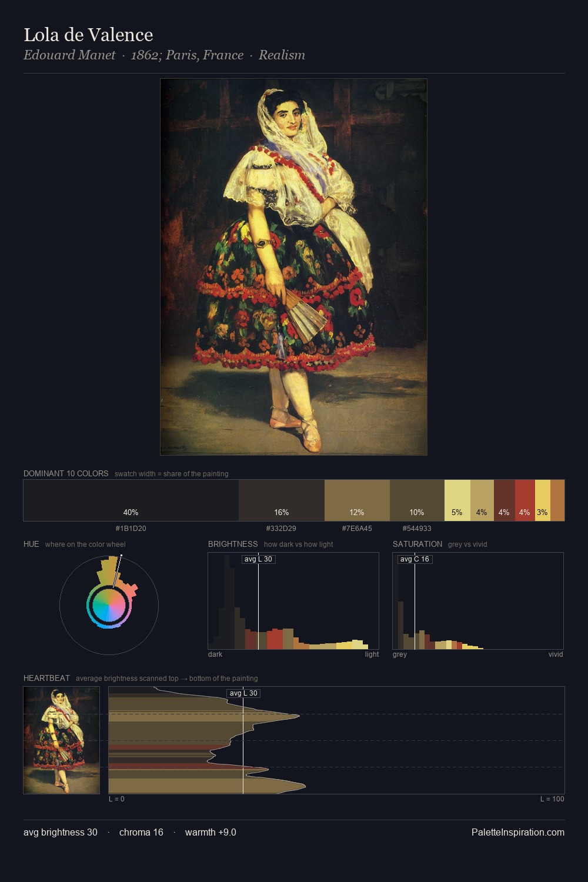
Task: Pick the 12% olive-tan swatch
Action: [x=357, y=500]
